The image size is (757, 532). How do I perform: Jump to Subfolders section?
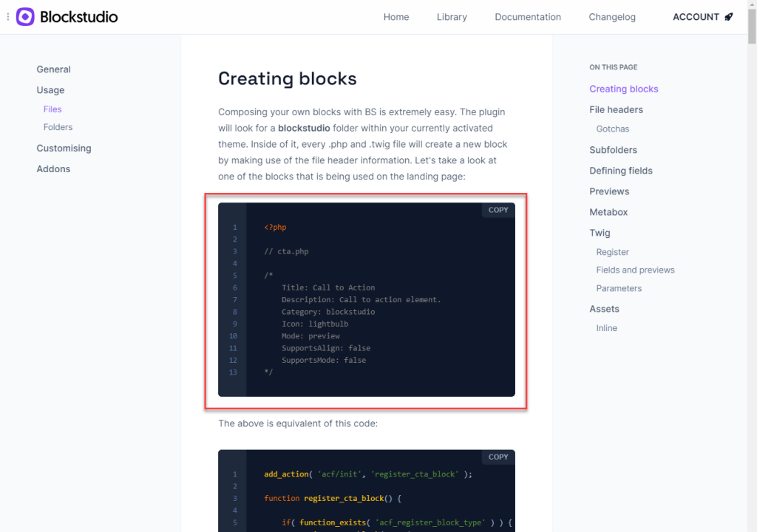click(x=613, y=150)
